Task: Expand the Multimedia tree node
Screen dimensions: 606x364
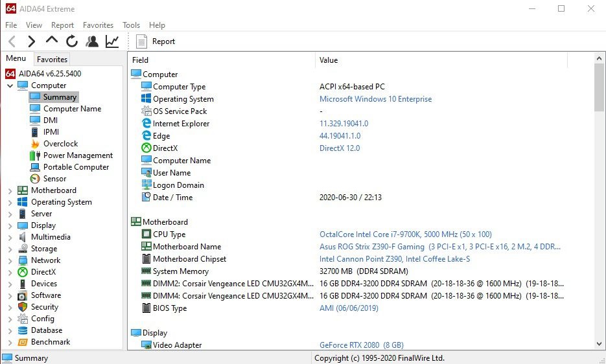Action: pyautogui.click(x=10, y=238)
